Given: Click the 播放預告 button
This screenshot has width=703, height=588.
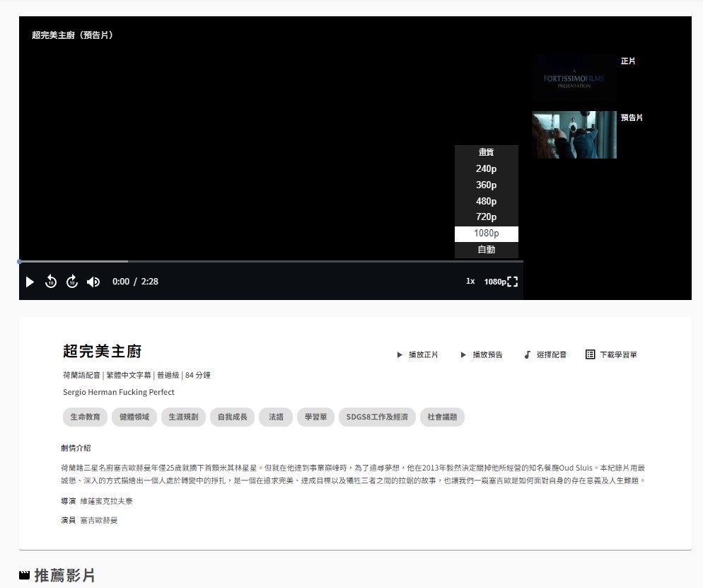Looking at the screenshot, I should pos(482,354).
